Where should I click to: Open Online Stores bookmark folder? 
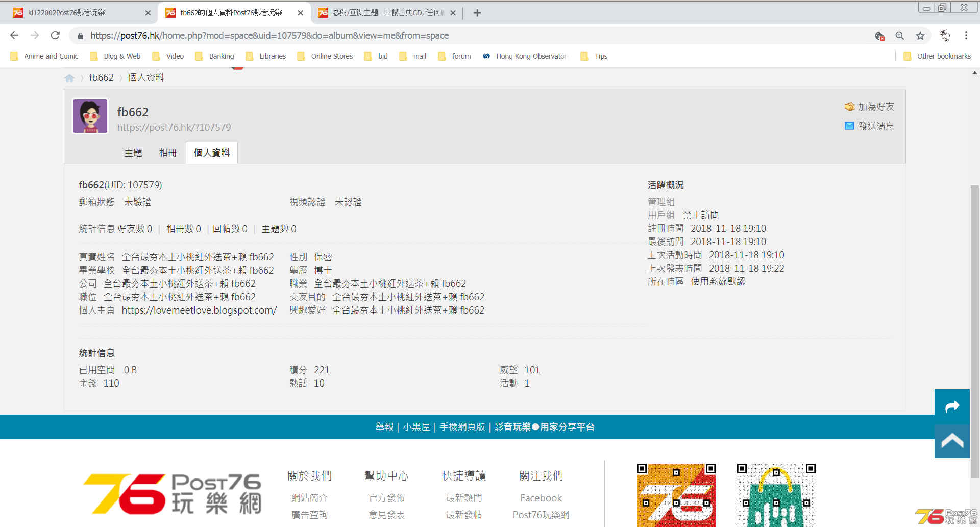point(325,56)
